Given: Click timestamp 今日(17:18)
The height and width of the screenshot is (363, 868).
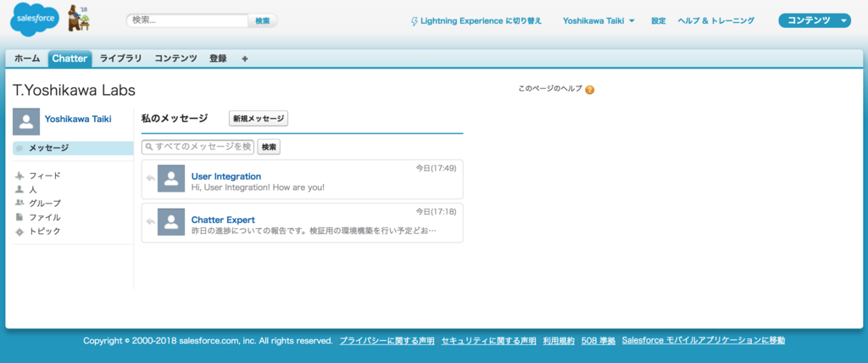Looking at the screenshot, I should [x=437, y=212].
